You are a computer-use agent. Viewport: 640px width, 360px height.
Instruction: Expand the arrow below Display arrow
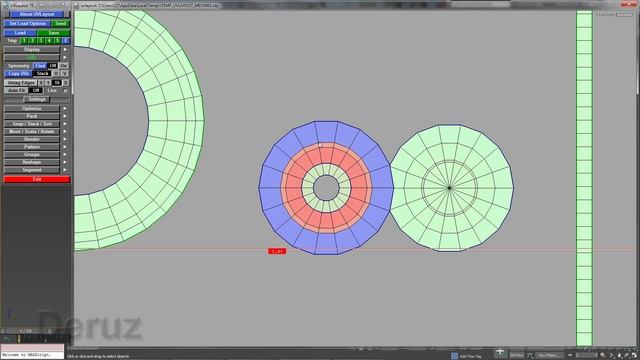[65, 58]
